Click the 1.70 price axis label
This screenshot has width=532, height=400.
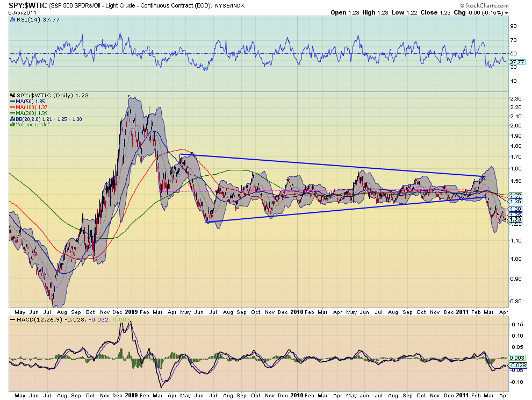(x=516, y=157)
